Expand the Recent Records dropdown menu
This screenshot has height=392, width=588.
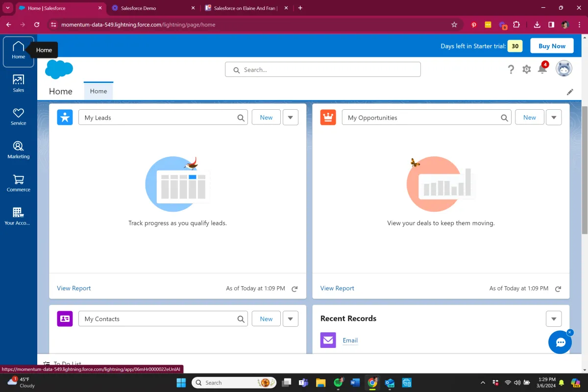554,318
